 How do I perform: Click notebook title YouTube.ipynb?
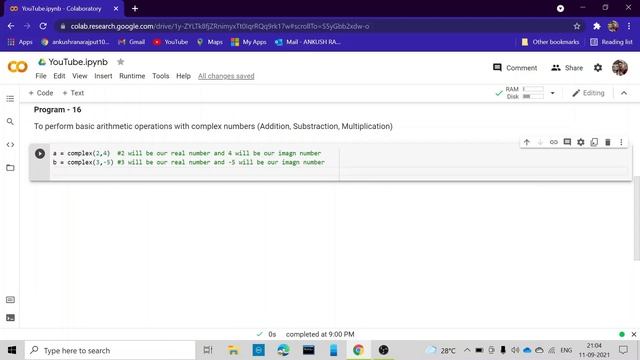click(78, 62)
